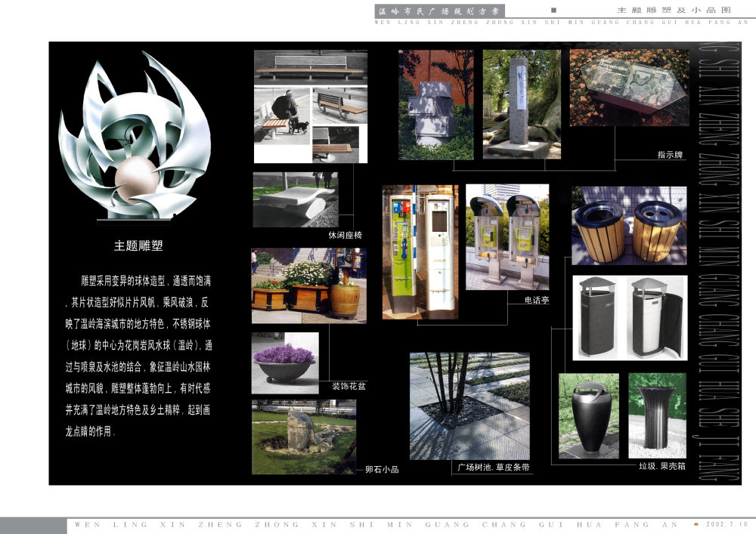
Task: Select the 休闲座椅 label
Action: coord(345,236)
